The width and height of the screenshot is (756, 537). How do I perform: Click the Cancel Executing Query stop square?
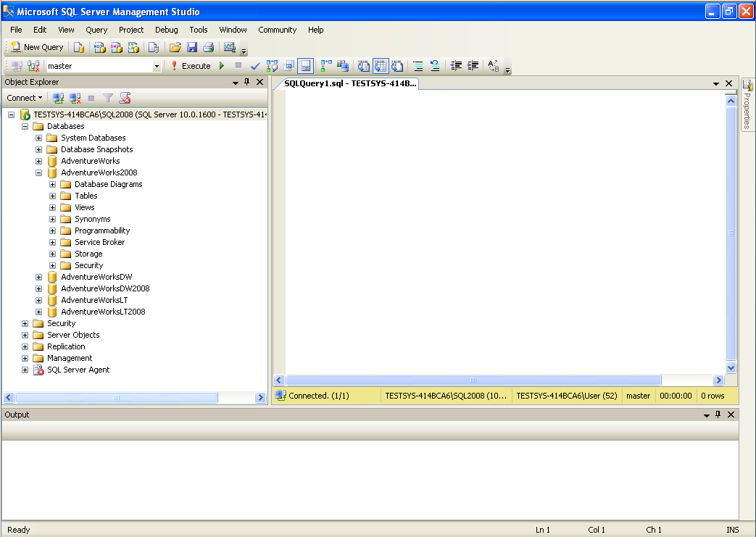238,65
